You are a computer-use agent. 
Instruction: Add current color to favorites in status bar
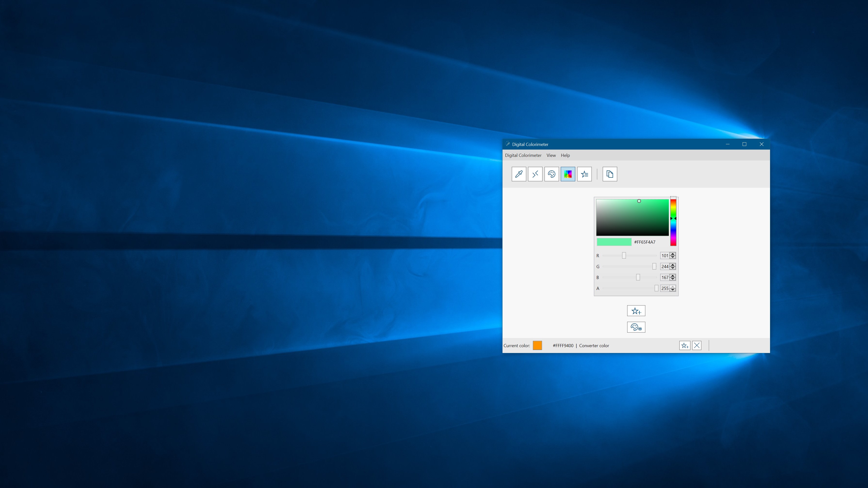click(684, 345)
